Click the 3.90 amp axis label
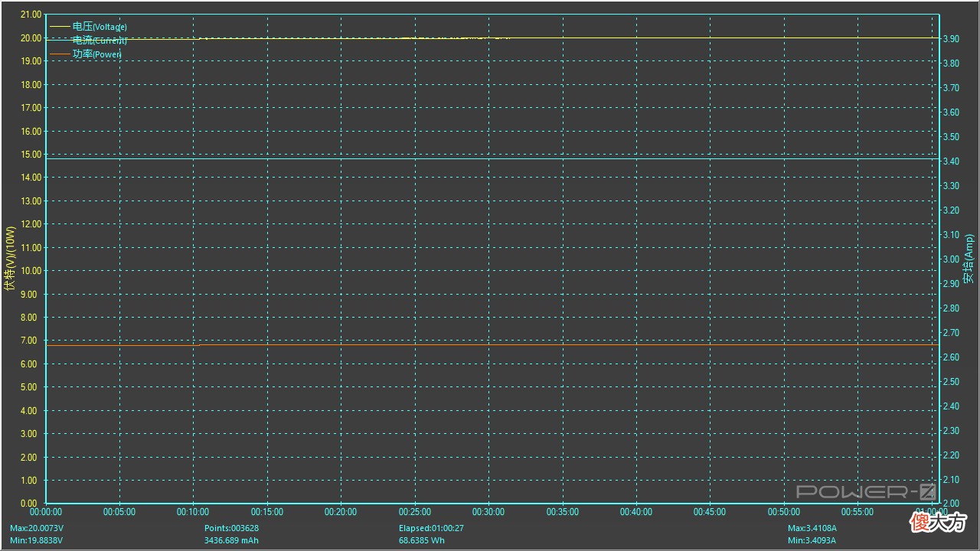 (952, 38)
